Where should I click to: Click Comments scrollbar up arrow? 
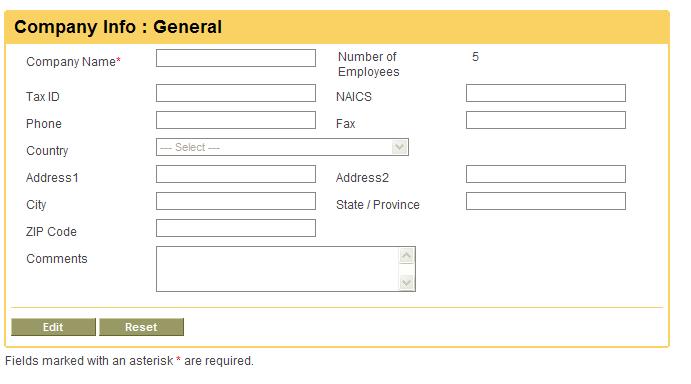[x=406, y=256]
